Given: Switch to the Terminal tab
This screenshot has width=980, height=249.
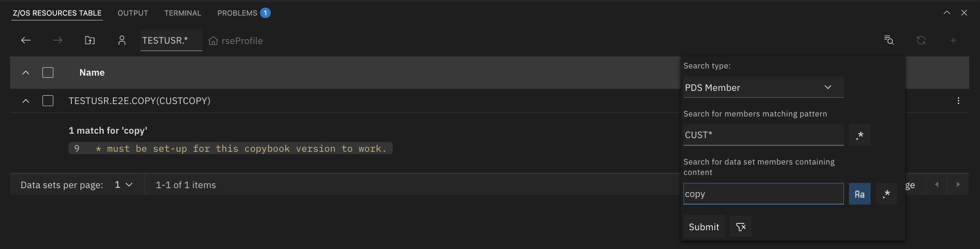Looking at the screenshot, I should click(183, 13).
